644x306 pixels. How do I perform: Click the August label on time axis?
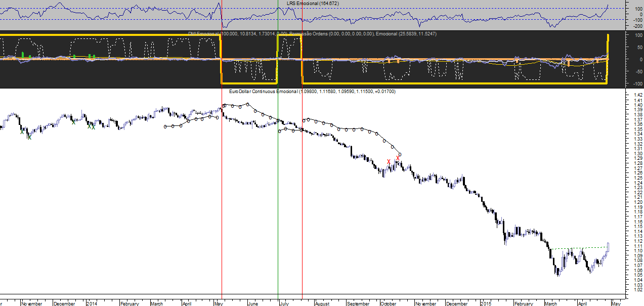tap(322, 303)
